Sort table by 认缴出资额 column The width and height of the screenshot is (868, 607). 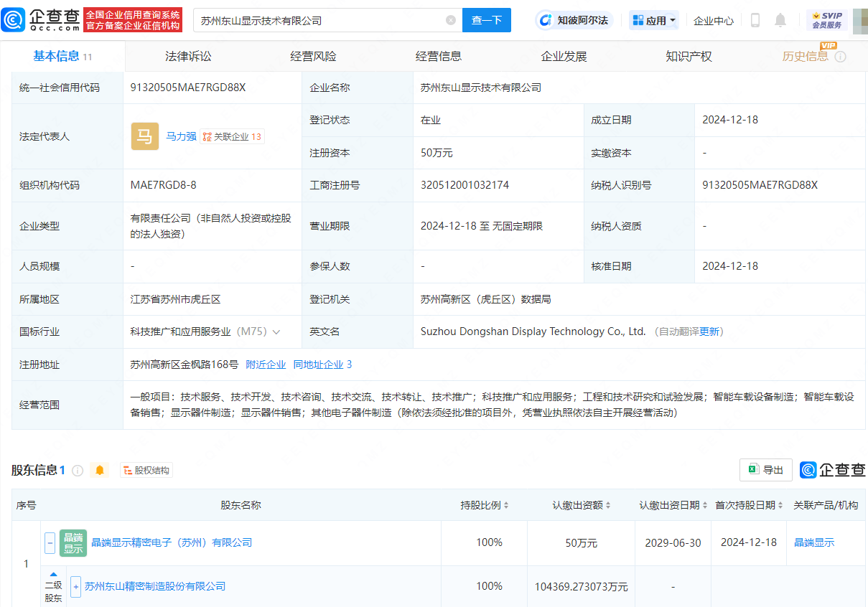(x=581, y=505)
